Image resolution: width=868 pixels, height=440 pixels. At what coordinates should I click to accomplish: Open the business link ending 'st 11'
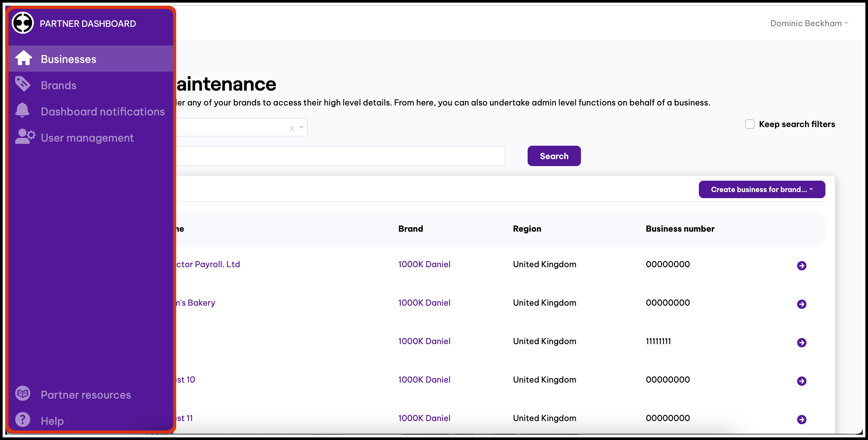tap(184, 418)
